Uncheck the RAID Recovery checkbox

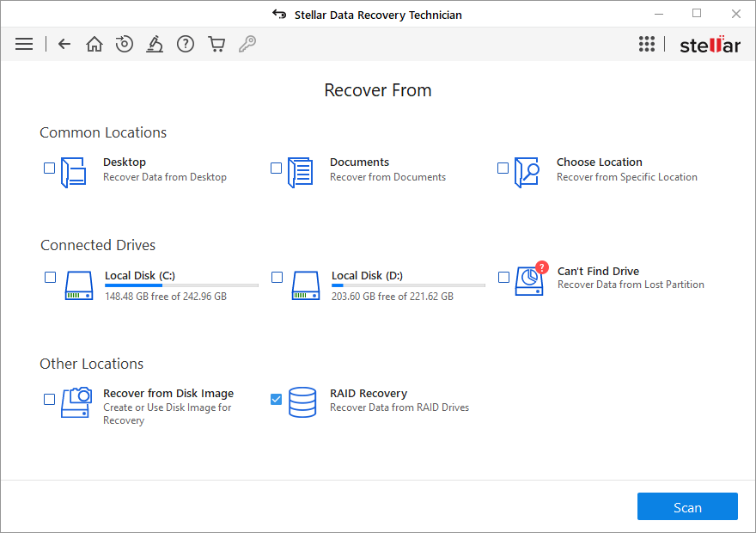tap(277, 399)
